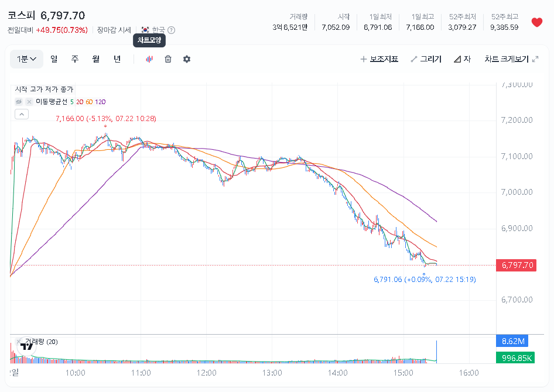
Task: Switch to the 월 monthly chart tab
Action: 95,59
